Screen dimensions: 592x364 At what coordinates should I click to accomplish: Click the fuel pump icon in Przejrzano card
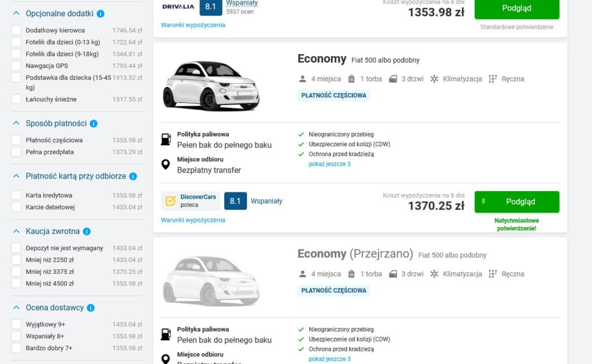[x=166, y=334]
